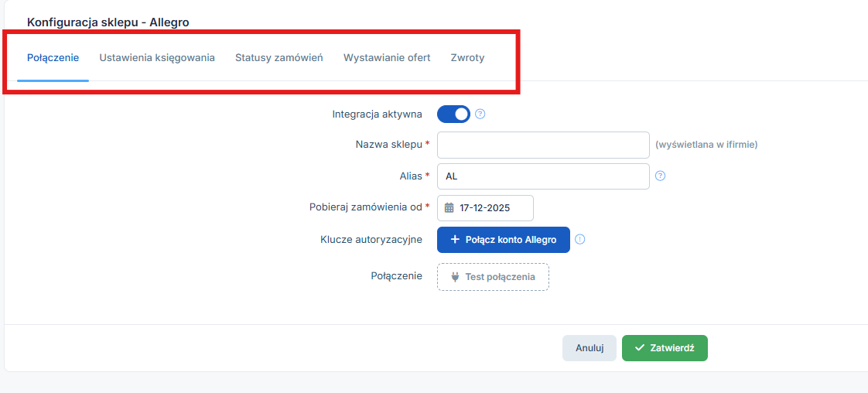Go to the Wystawianie ofert tab
Image resolution: width=868 pixels, height=393 pixels.
387,58
